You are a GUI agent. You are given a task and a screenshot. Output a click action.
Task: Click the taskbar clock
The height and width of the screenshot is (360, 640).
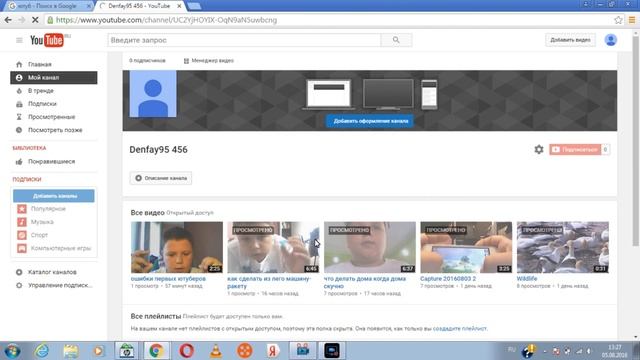(615, 351)
